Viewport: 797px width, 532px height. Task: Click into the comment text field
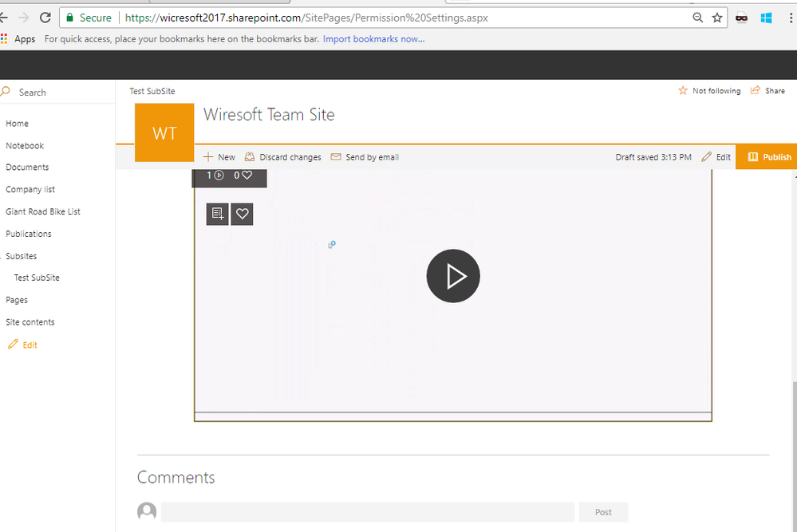368,512
